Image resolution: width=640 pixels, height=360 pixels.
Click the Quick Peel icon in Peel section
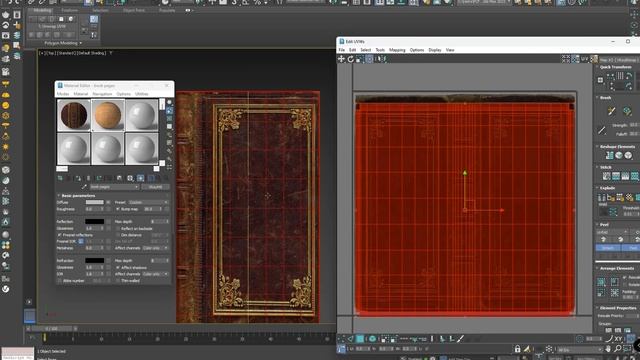point(603,240)
